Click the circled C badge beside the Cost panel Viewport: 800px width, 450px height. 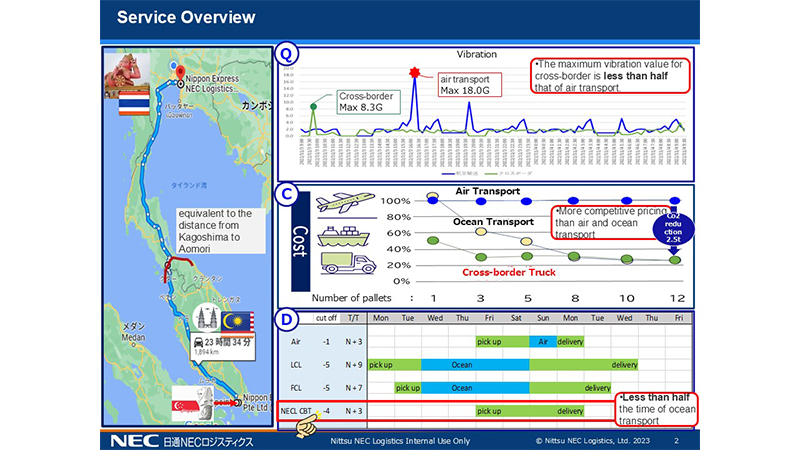tap(287, 194)
